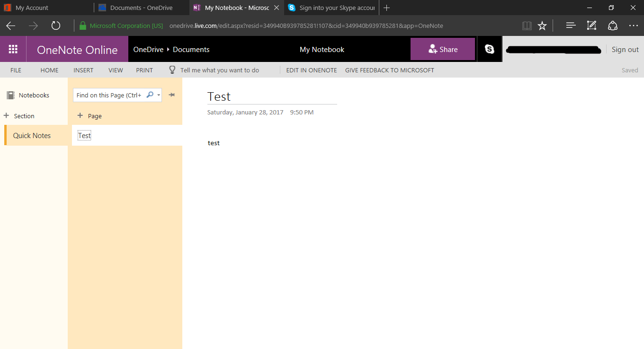Open OneDrive breadcrumb link

(148, 49)
